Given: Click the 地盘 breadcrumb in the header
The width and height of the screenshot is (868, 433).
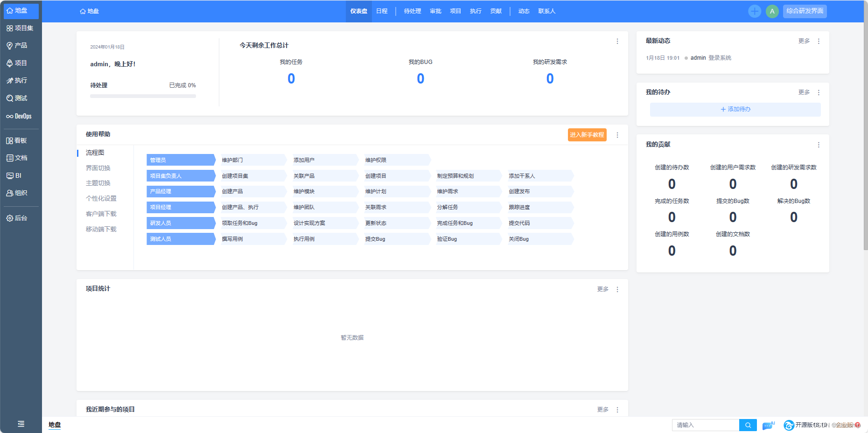Looking at the screenshot, I should click(90, 11).
